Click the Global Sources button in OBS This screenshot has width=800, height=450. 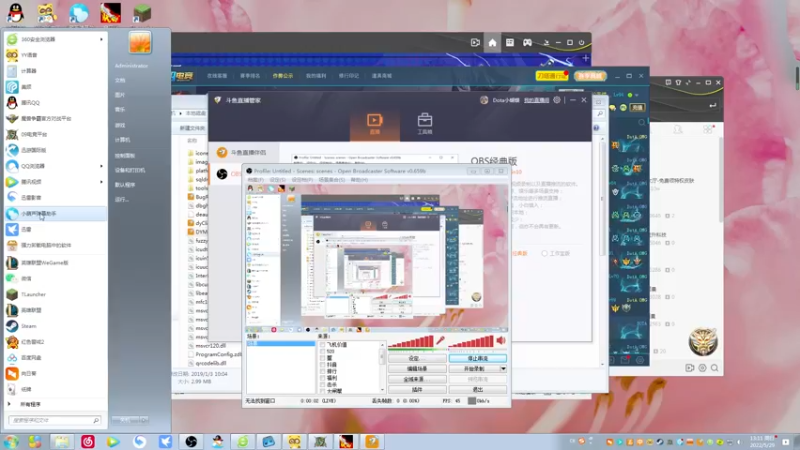(x=417, y=379)
